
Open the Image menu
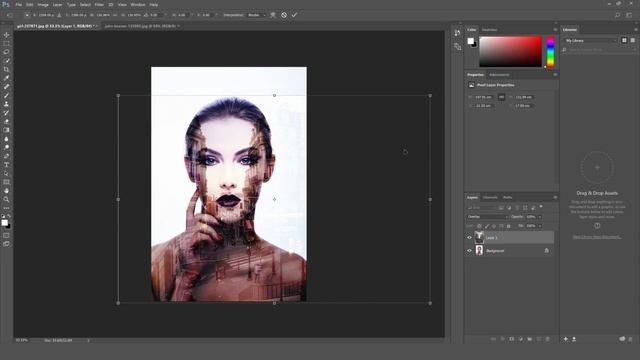(x=43, y=5)
